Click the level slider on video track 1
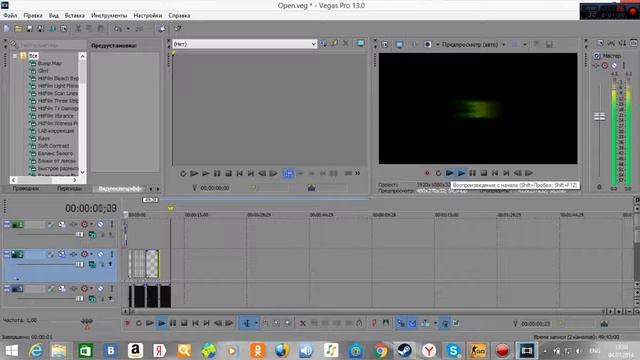The height and width of the screenshot is (360, 640). click(x=79, y=234)
